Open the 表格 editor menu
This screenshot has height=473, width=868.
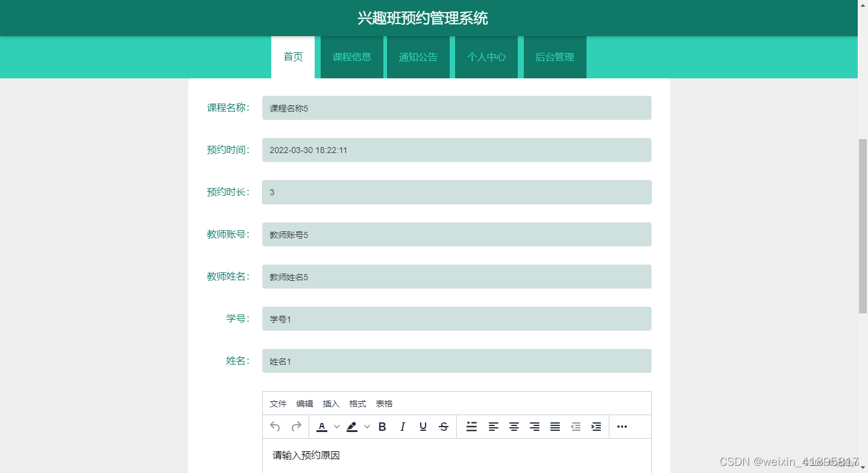(x=384, y=404)
